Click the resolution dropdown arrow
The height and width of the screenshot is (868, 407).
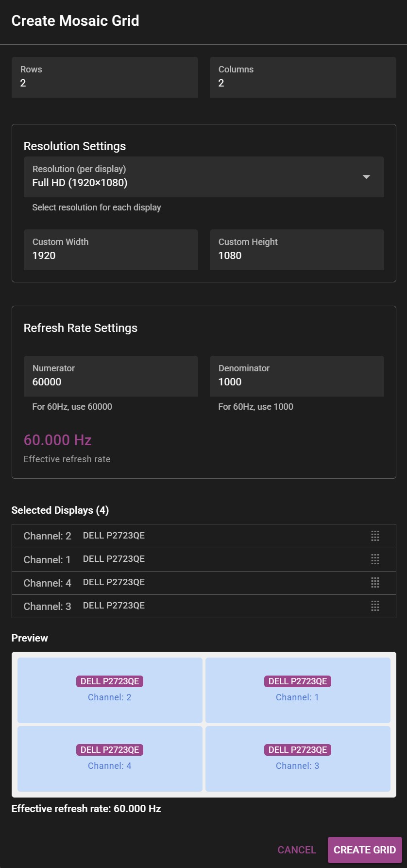point(366,177)
